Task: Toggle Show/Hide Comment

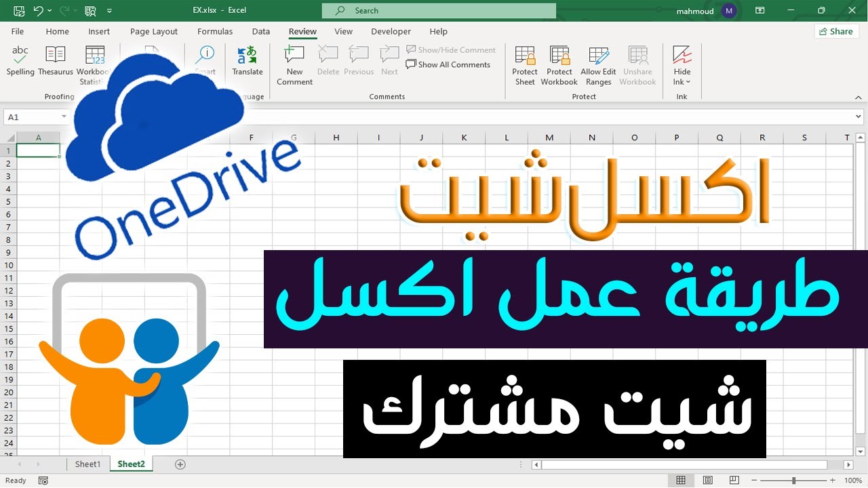Action: click(451, 49)
